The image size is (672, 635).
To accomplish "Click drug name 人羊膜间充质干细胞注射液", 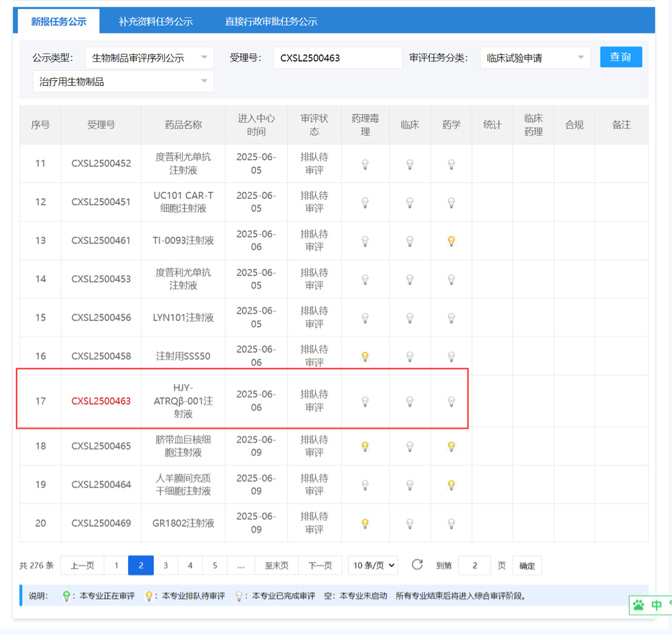I will pos(184,485).
